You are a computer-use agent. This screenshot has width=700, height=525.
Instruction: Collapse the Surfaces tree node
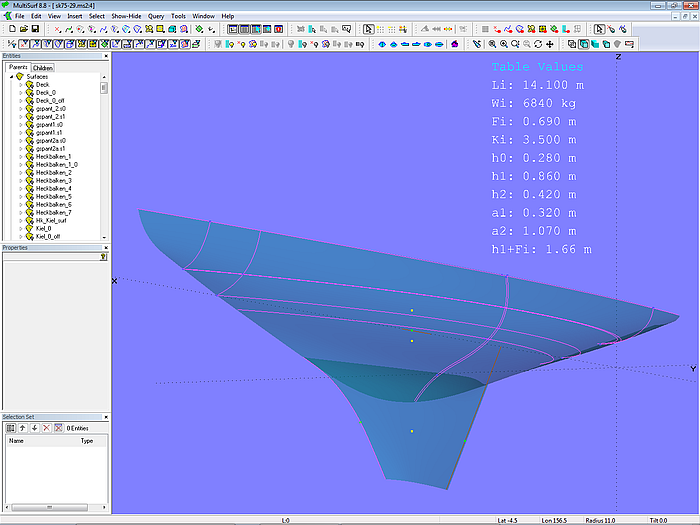coord(12,76)
